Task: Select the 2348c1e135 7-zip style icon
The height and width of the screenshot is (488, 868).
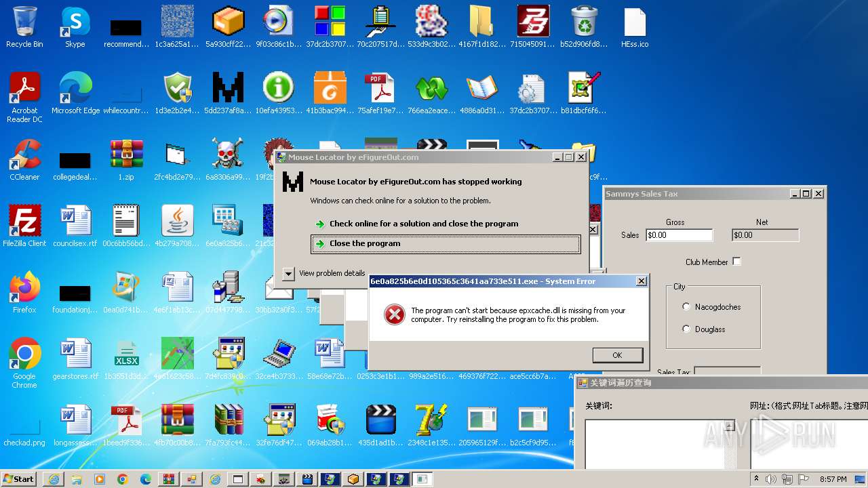Action: pos(431,426)
